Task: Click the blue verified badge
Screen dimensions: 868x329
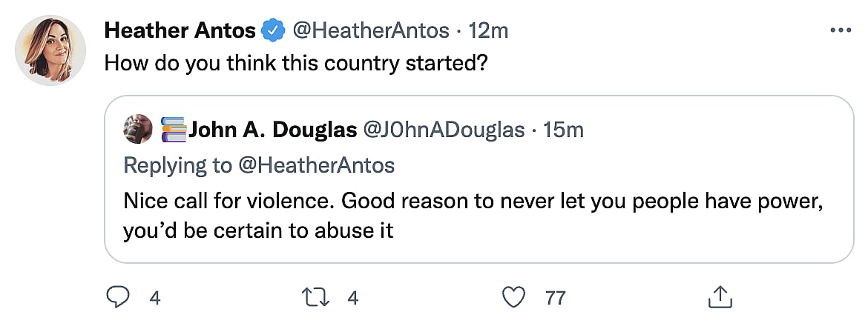Action: point(274,30)
